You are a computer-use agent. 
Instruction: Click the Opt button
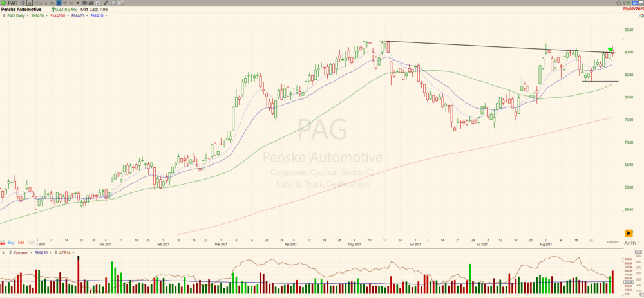point(31,242)
